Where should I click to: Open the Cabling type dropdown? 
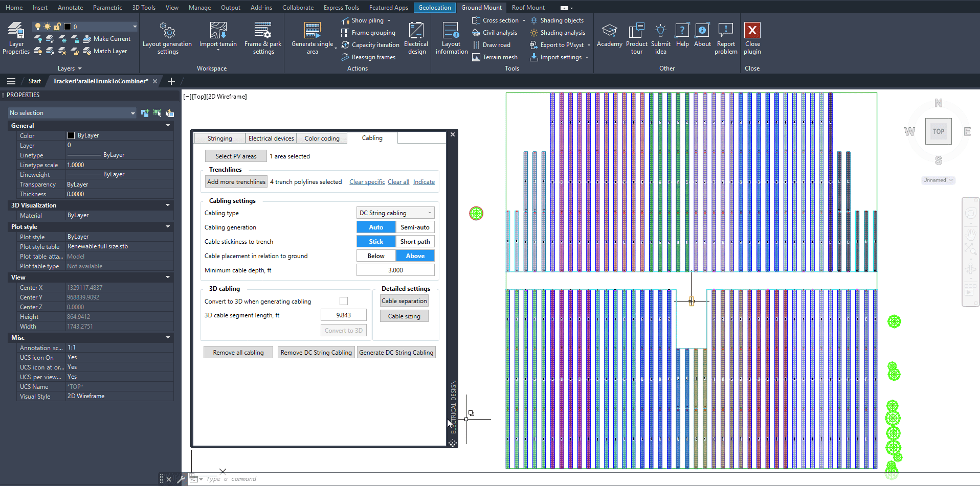click(x=395, y=213)
